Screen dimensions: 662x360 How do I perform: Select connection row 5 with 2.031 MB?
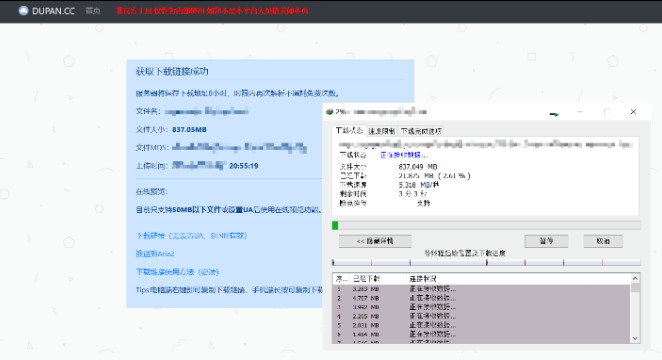point(481,325)
